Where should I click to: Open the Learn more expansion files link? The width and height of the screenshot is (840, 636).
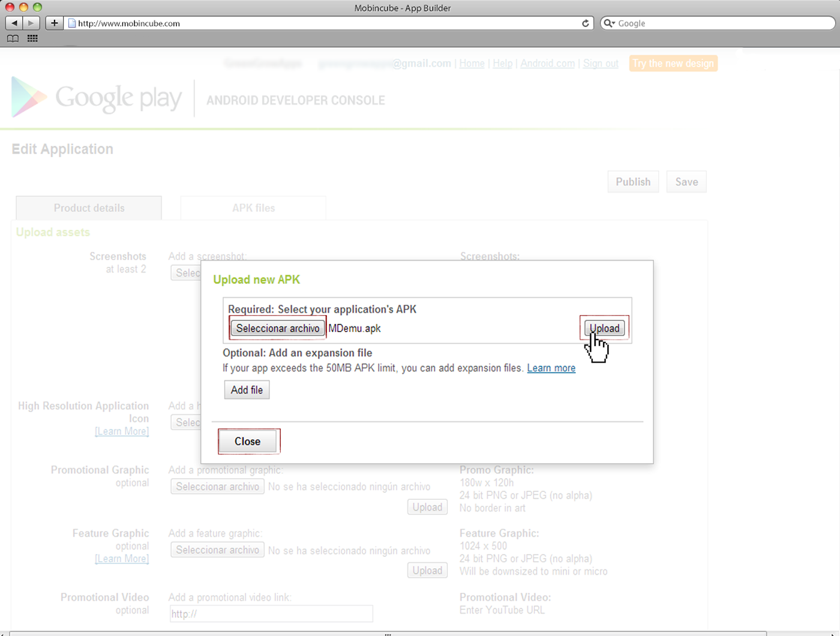click(x=551, y=368)
